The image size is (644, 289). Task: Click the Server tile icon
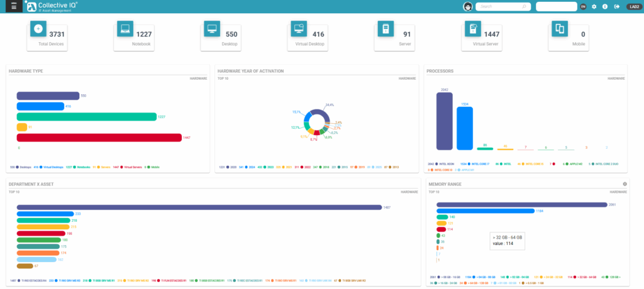point(386,29)
